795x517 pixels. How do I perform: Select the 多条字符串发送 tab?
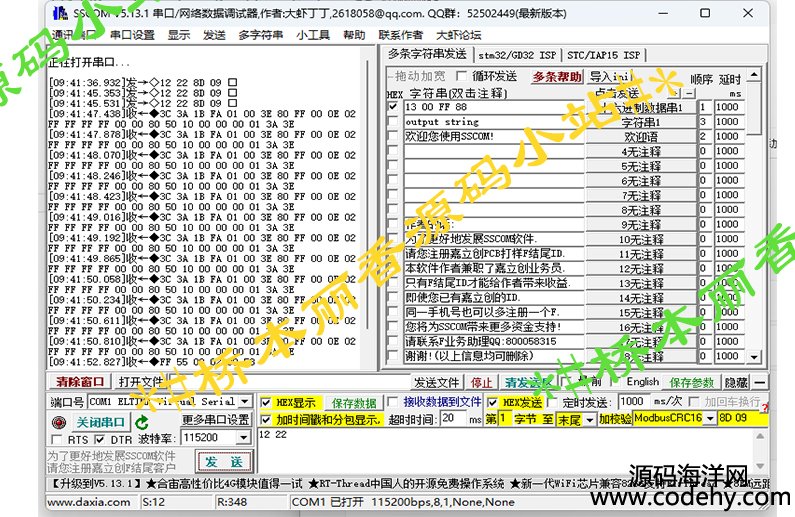tap(427, 54)
